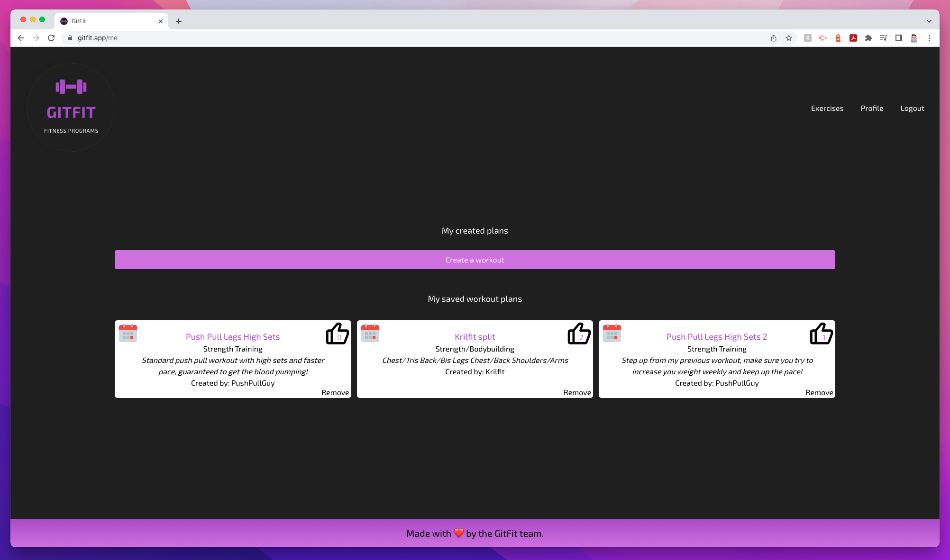Open the Adobe Acrobat extension

(x=853, y=38)
